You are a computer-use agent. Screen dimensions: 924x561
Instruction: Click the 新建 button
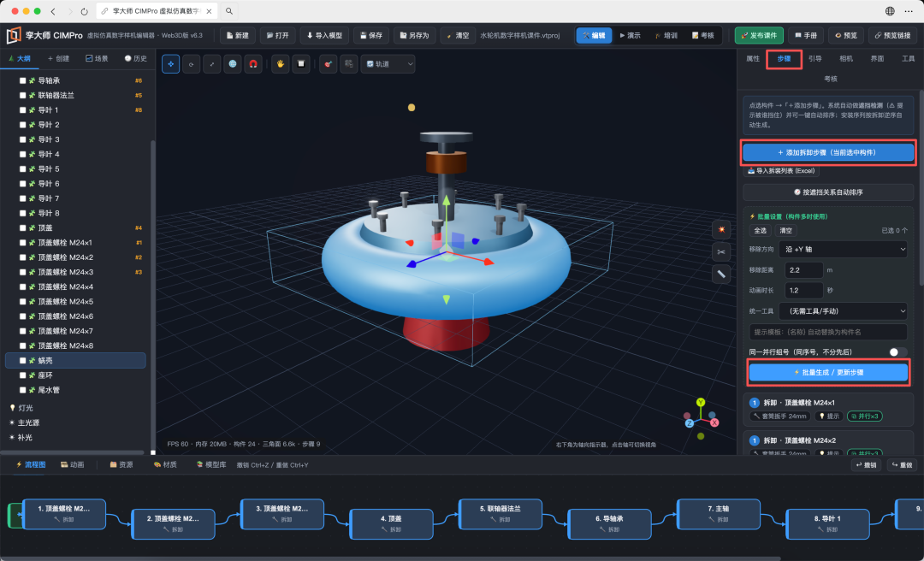coord(238,35)
